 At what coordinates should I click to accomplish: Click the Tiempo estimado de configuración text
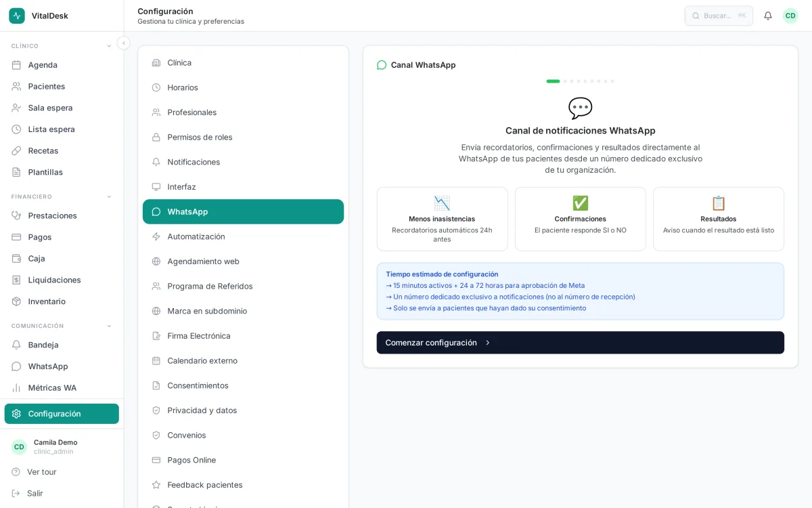[x=442, y=274]
